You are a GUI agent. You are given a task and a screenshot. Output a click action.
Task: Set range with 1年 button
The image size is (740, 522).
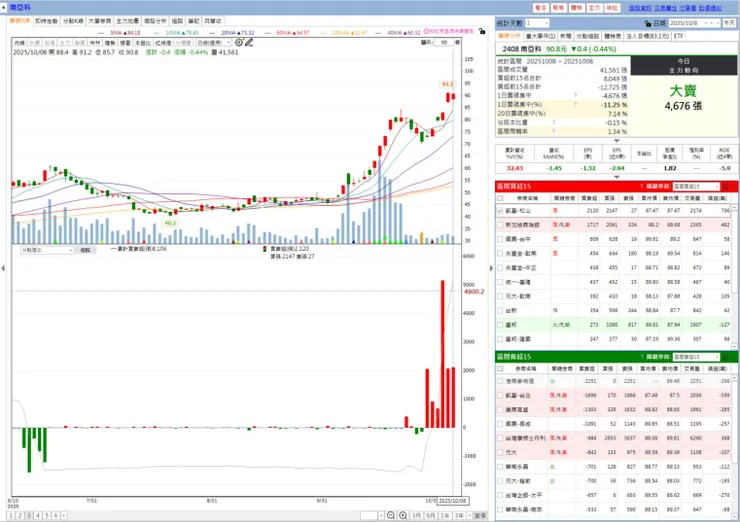coord(445,515)
